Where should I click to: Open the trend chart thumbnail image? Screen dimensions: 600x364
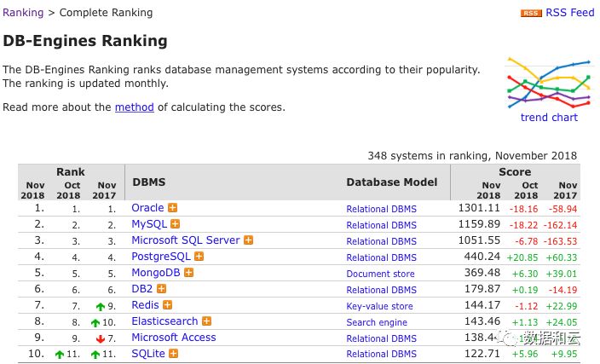tap(549, 83)
